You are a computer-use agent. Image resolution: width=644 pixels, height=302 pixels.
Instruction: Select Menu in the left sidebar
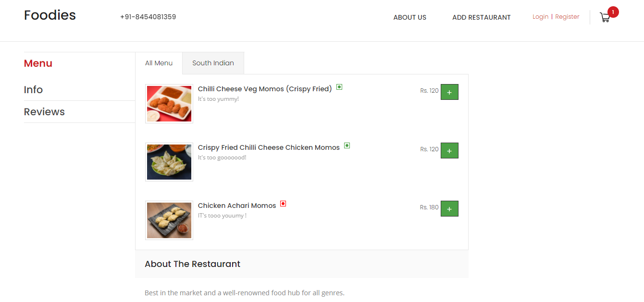coord(38,63)
